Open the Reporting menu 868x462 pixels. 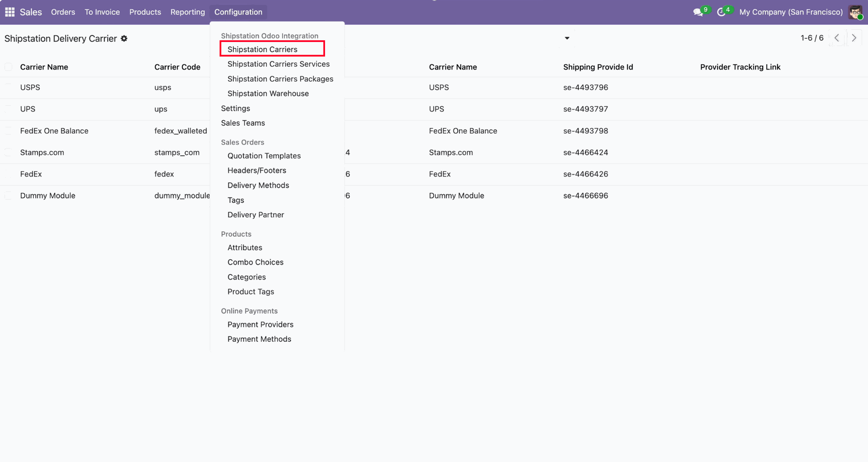[188, 12]
